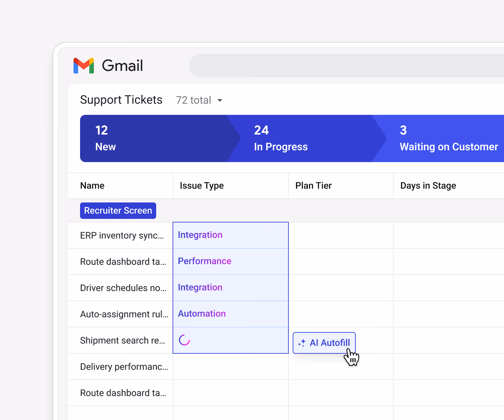The width and height of the screenshot is (504, 420).
Task: Click Issue Type cell for Delivery performance row
Action: [231, 367]
